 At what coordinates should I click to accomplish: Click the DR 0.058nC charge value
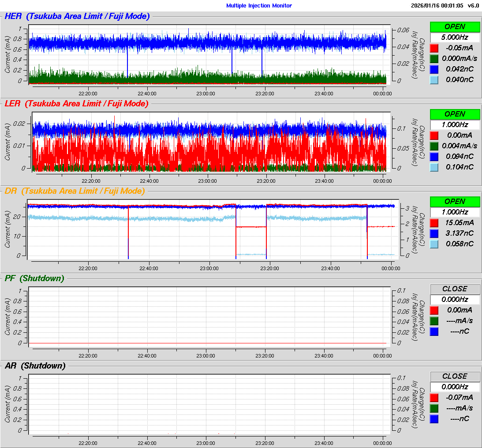pyautogui.click(x=460, y=244)
